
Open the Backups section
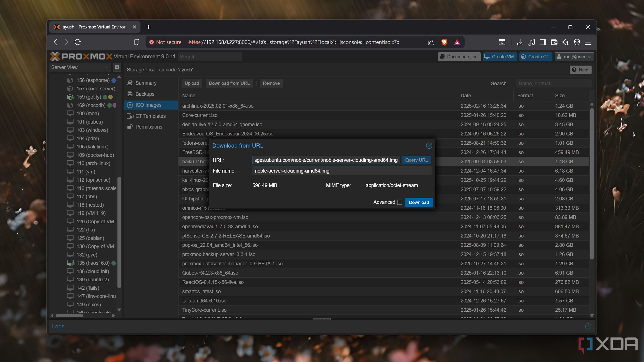coord(145,94)
